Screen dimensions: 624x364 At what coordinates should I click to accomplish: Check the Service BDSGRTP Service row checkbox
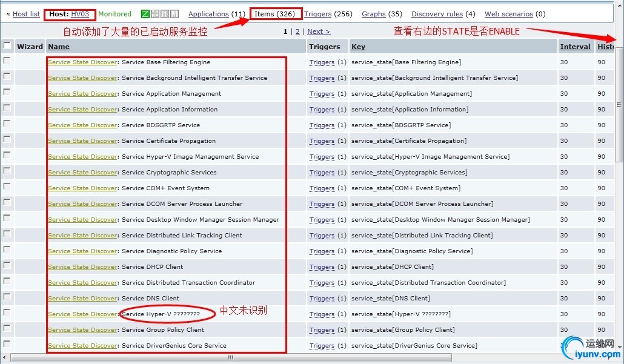[7, 124]
